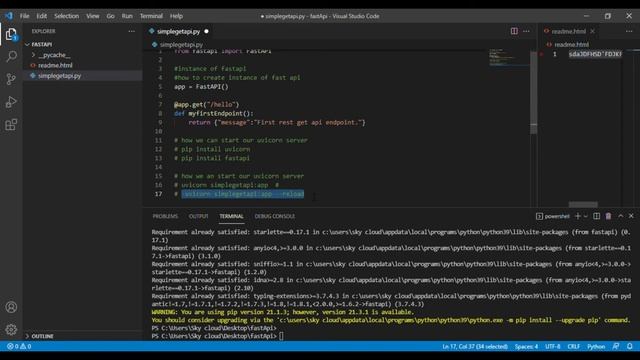
Task: Close the readme.html tab
Action: click(593, 31)
